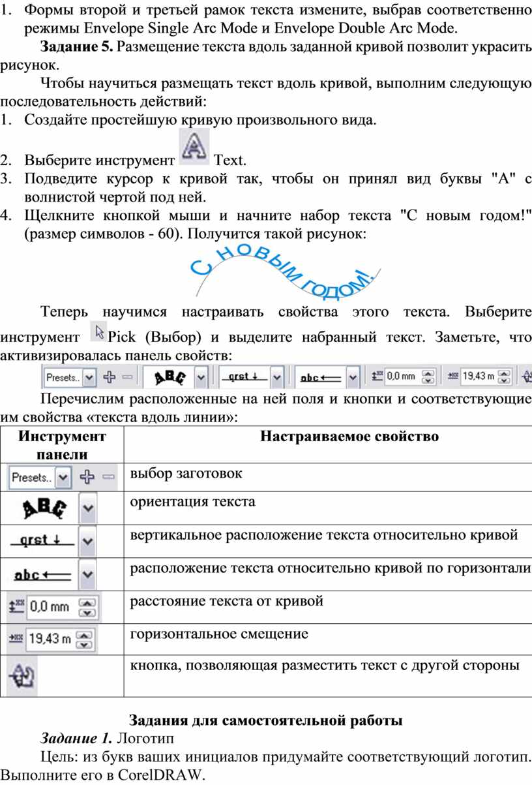Click cell 'выбор заготовок'
532x785 pixels.
(186, 474)
